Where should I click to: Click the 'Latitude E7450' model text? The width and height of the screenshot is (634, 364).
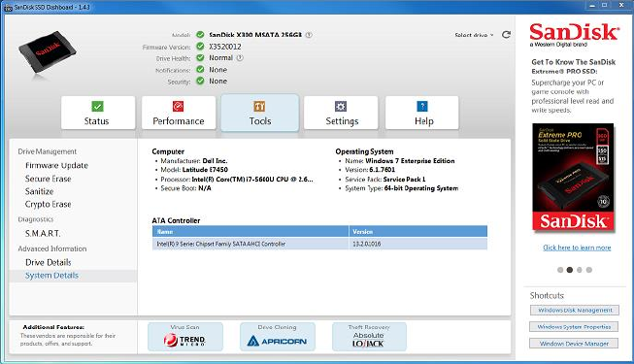click(205, 170)
